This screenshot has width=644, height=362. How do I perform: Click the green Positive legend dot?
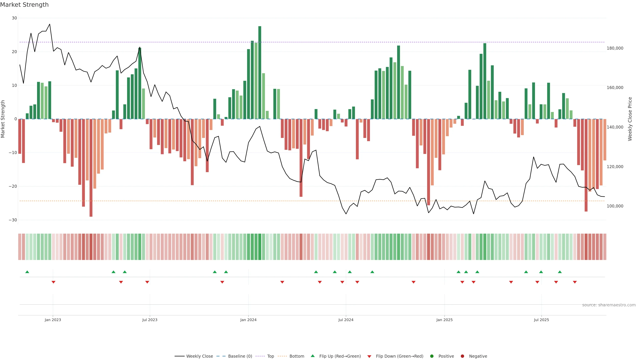tap(432, 356)
